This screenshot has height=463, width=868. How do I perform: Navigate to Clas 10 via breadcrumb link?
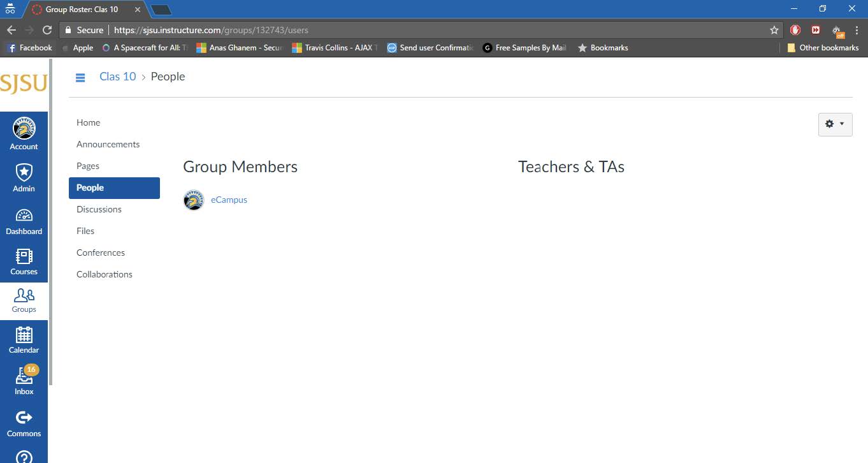click(x=117, y=76)
